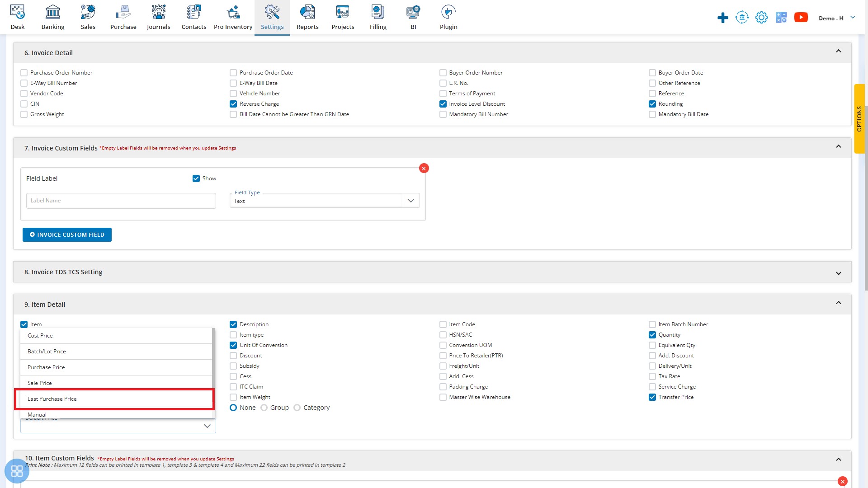Choose Manual from the price list
The image size is (868, 488).
116,414
